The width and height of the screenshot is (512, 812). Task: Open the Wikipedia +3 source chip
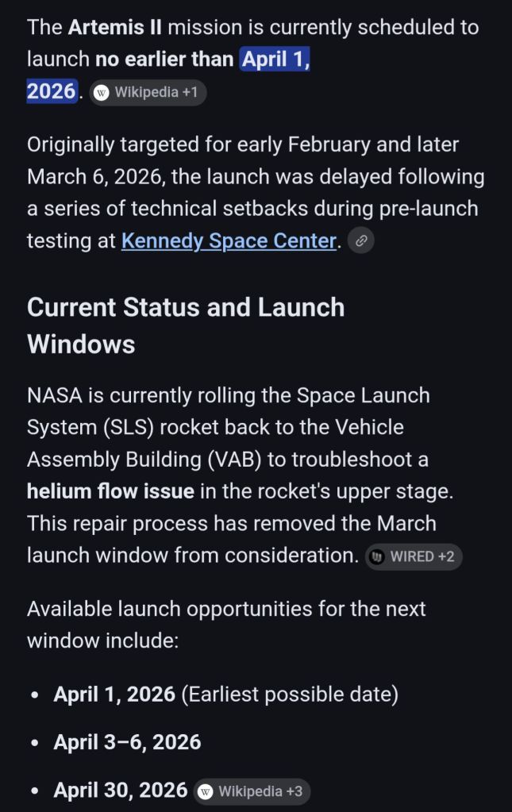pos(252,791)
